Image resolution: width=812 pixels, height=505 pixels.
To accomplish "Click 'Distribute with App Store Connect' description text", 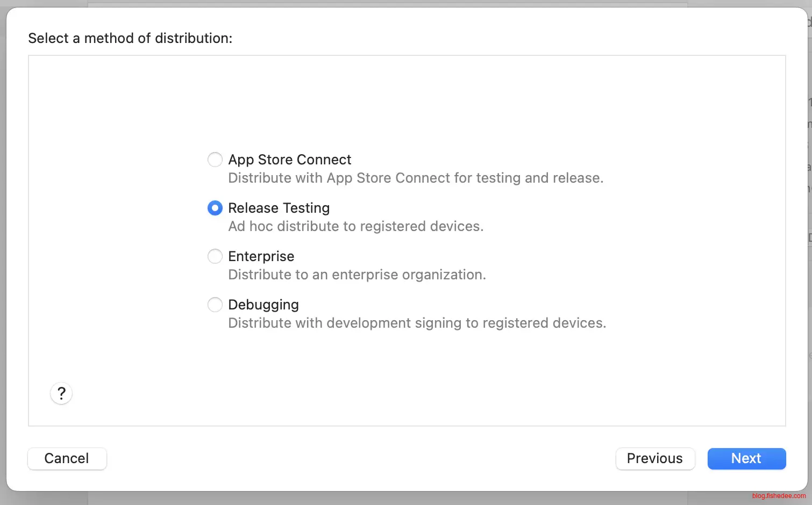I will (x=415, y=178).
